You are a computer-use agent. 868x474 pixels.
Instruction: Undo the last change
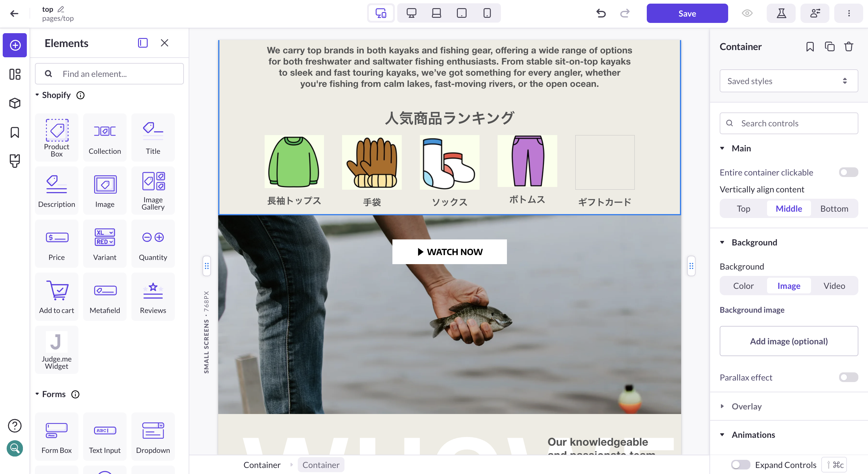(601, 13)
